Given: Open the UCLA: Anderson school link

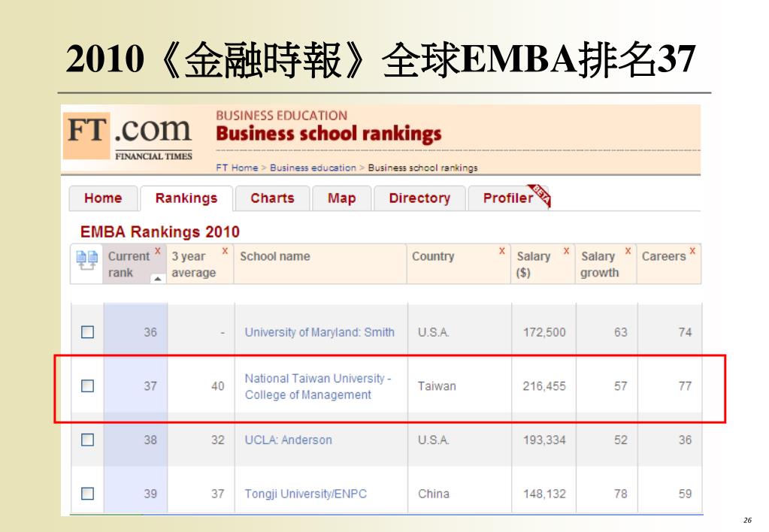Looking at the screenshot, I should [x=289, y=440].
